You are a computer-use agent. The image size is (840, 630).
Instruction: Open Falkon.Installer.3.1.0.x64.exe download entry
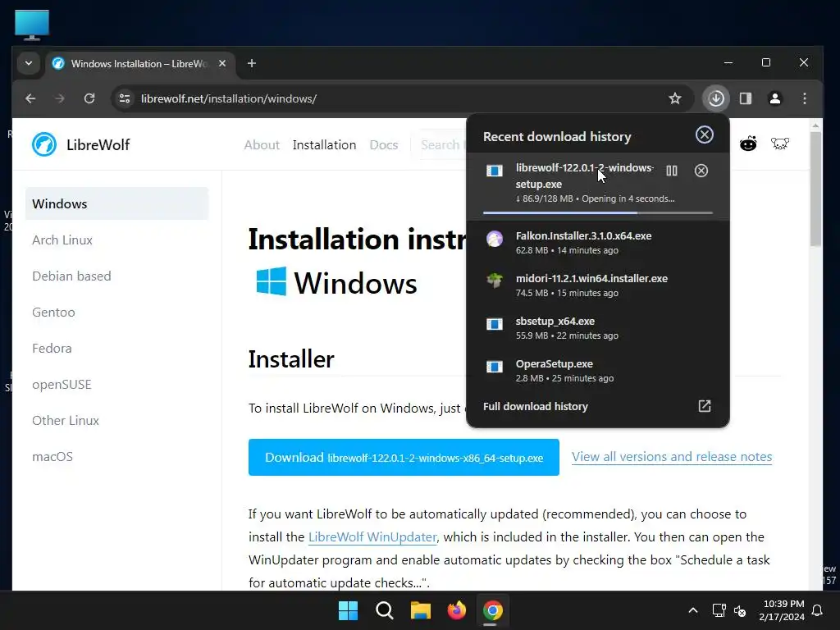tap(598, 242)
